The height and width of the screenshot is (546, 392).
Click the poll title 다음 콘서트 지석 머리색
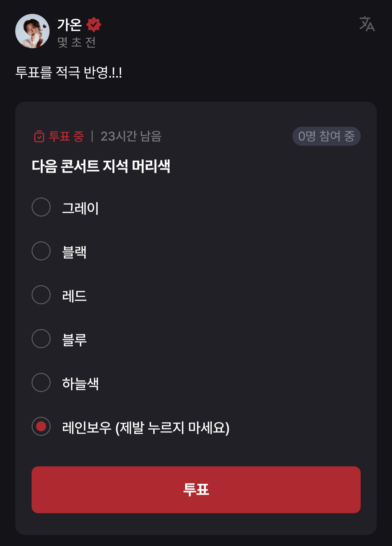[101, 166]
